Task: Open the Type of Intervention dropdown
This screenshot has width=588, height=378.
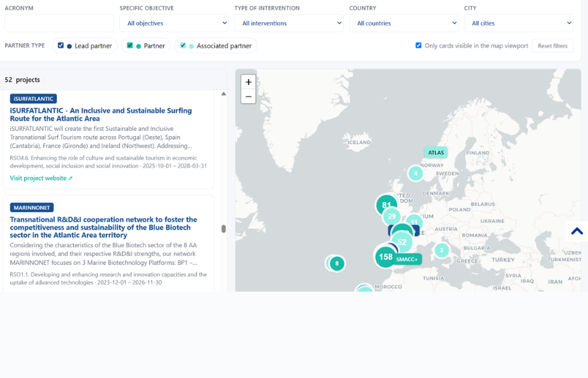Action: click(x=289, y=23)
